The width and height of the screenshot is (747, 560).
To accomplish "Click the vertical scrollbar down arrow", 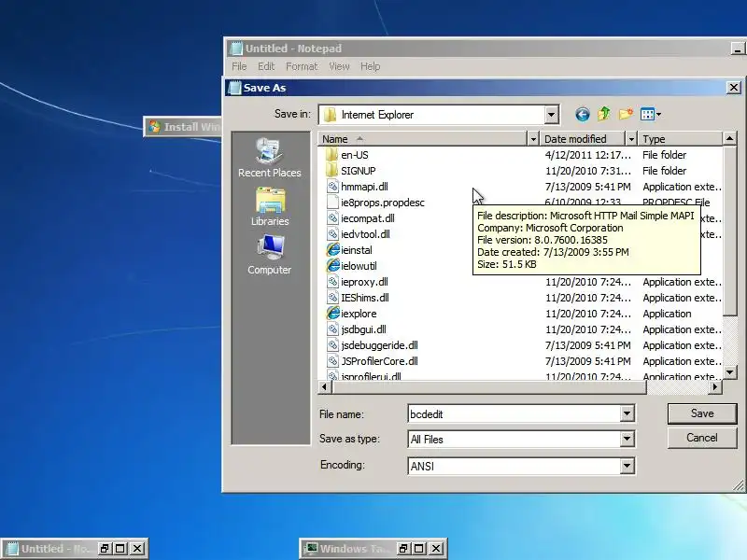I will [730, 372].
